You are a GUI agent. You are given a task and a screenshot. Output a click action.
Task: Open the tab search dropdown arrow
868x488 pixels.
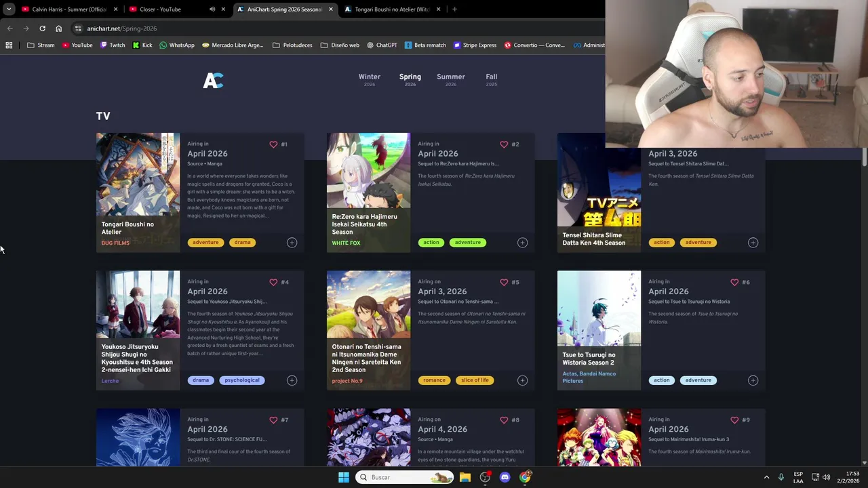pos(8,9)
